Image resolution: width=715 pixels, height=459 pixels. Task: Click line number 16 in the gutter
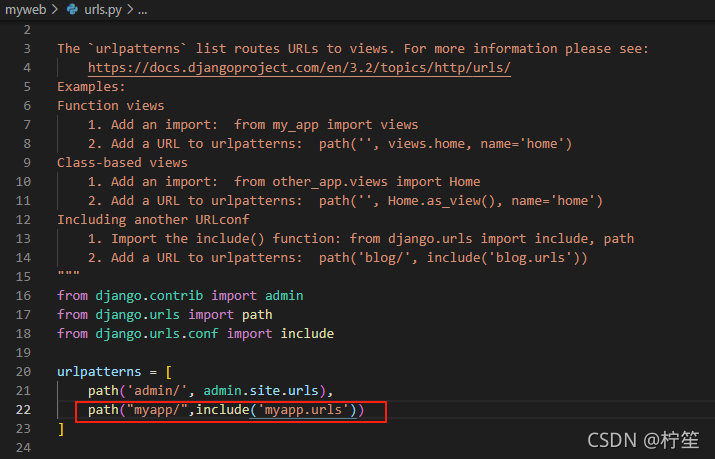pyautogui.click(x=23, y=296)
